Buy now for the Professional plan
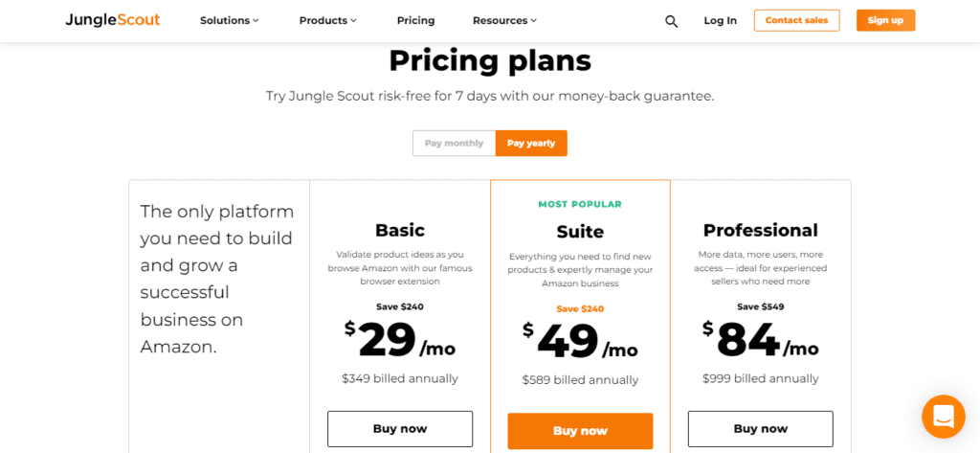 pyautogui.click(x=761, y=429)
